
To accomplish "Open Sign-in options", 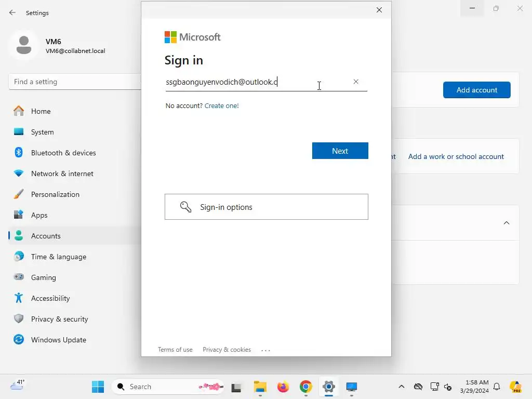I will point(267,207).
